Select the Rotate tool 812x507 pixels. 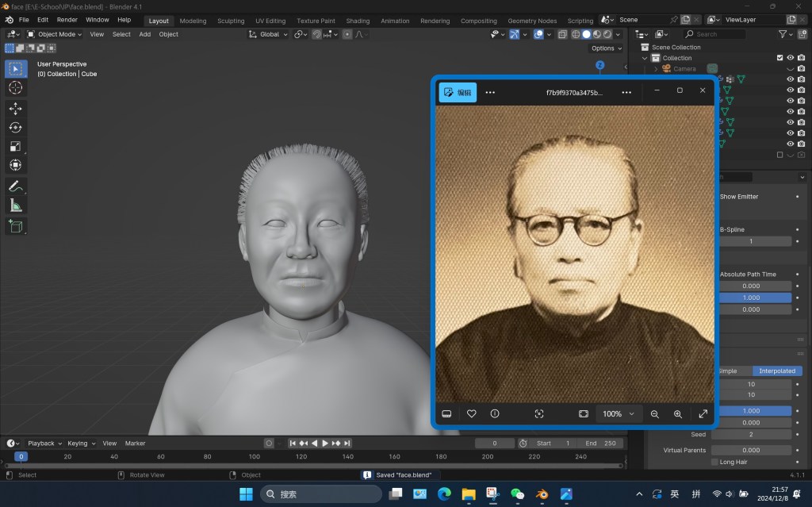15,127
